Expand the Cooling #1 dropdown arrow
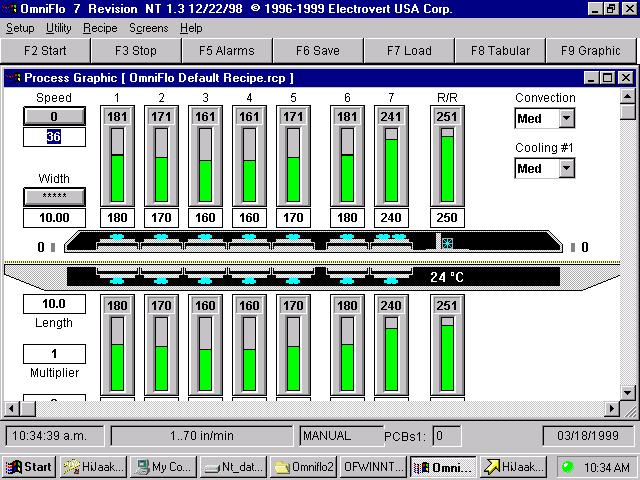This screenshot has height=480, width=640. 566,168
